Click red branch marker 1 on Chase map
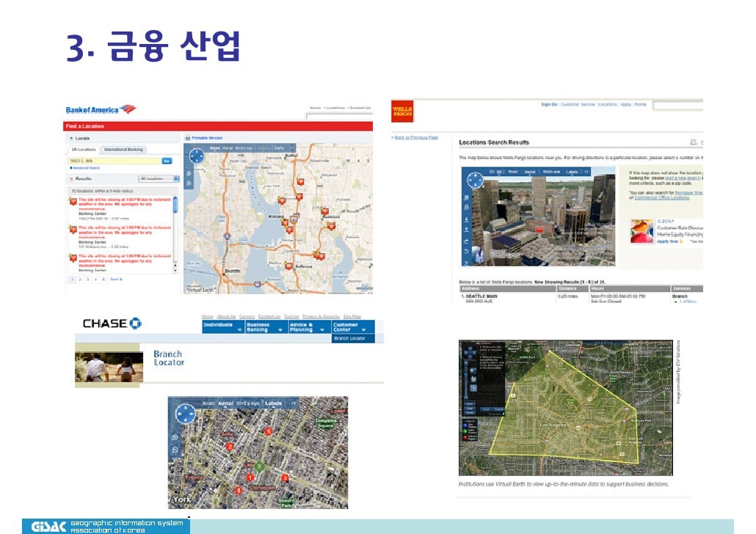 pyautogui.click(x=250, y=478)
